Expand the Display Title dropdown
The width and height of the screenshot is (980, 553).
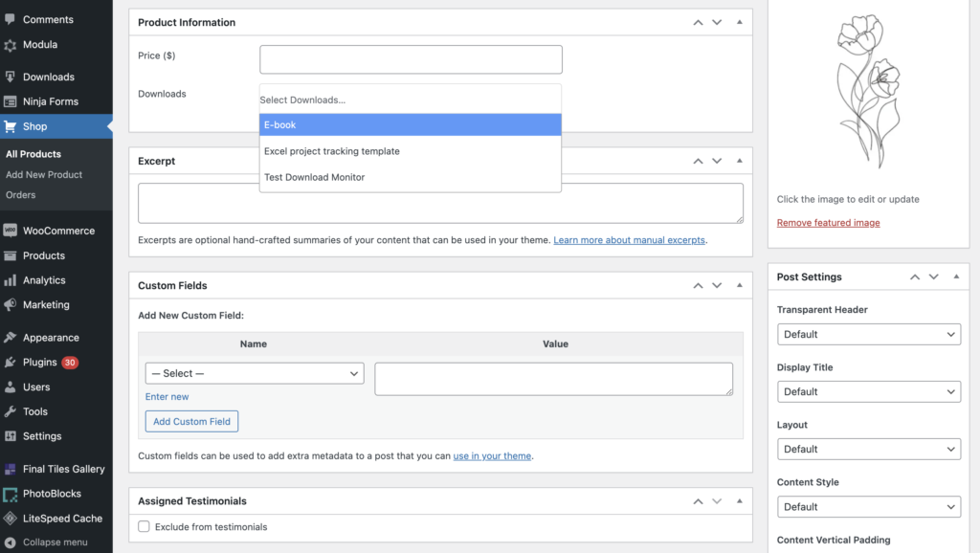(868, 391)
